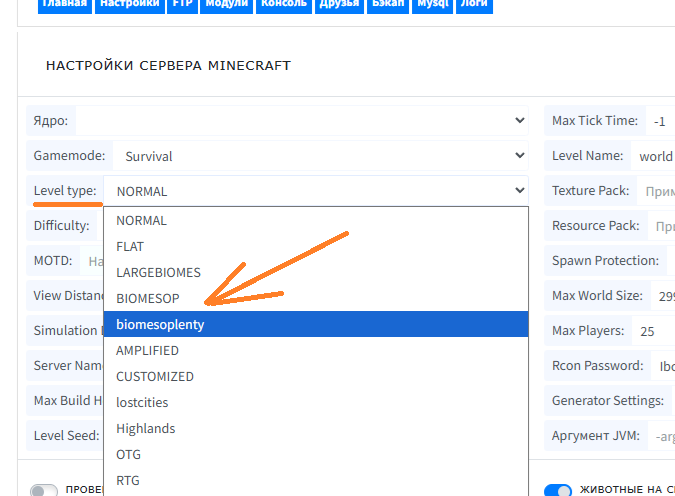Choose LARGEBIOMES in the list
This screenshot has height=496, width=675.
(x=316, y=273)
